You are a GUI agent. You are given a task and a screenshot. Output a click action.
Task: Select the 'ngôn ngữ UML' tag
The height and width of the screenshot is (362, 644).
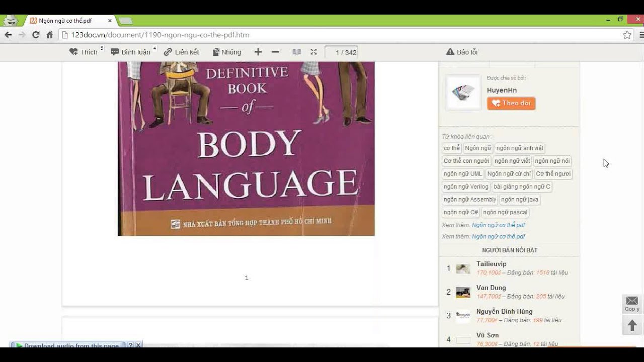click(463, 174)
